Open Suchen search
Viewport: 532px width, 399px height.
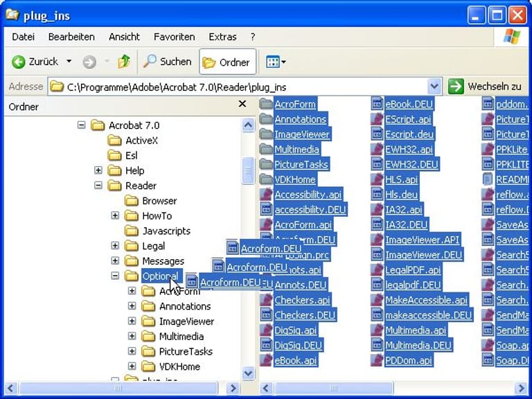pyautogui.click(x=167, y=62)
